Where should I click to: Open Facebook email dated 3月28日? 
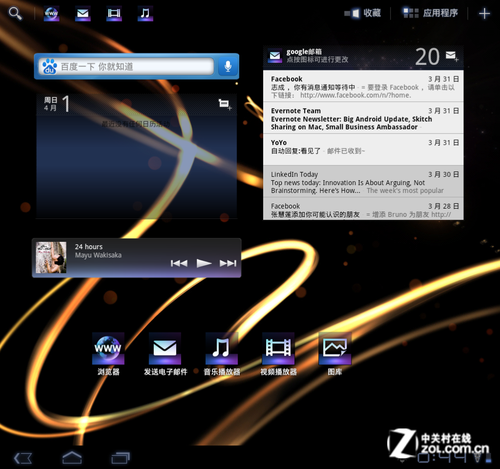(363, 209)
